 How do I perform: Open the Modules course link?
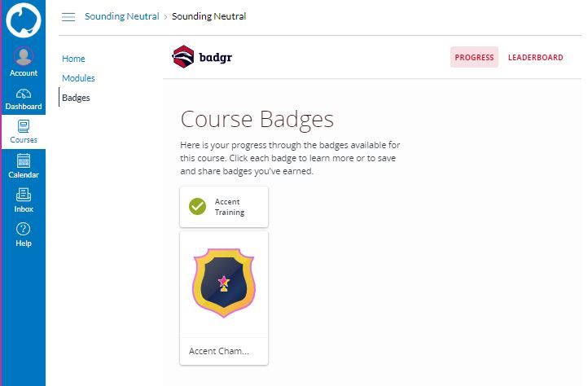click(x=78, y=78)
